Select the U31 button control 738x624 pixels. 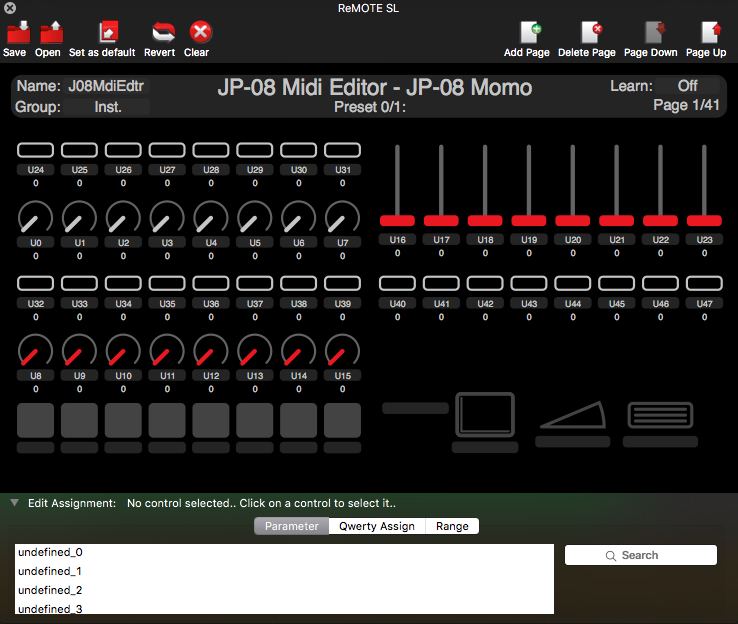[343, 150]
